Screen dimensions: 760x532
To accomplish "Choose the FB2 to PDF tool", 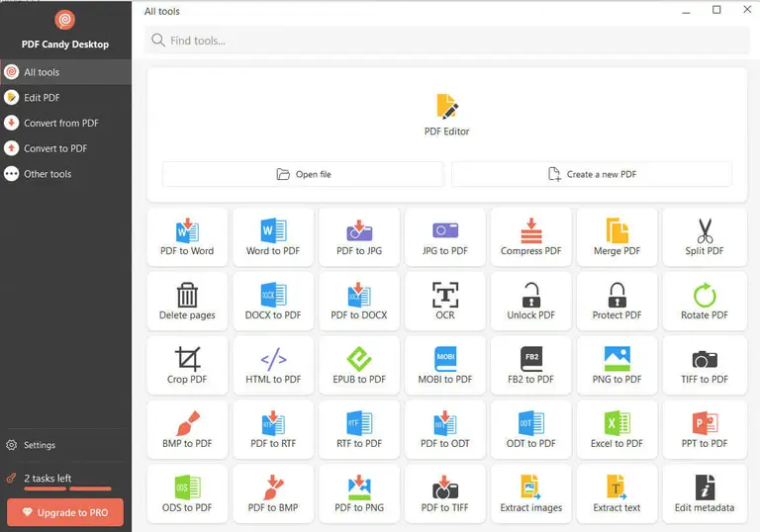I will click(x=530, y=365).
